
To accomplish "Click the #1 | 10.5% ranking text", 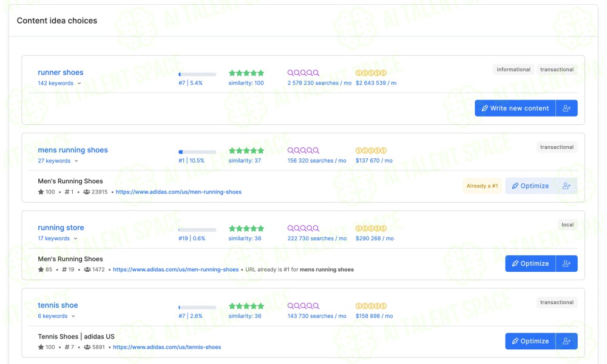I will 191,161.
